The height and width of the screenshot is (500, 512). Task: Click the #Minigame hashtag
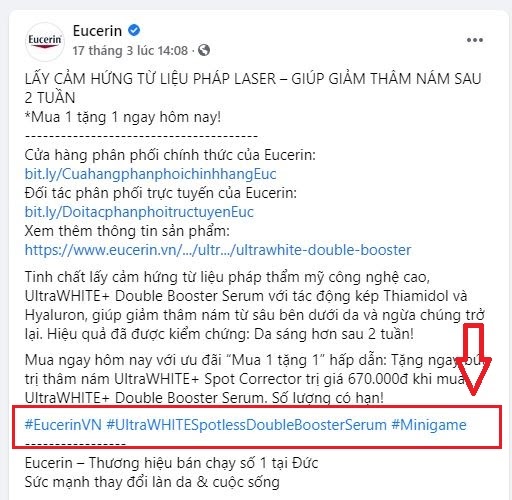click(429, 425)
